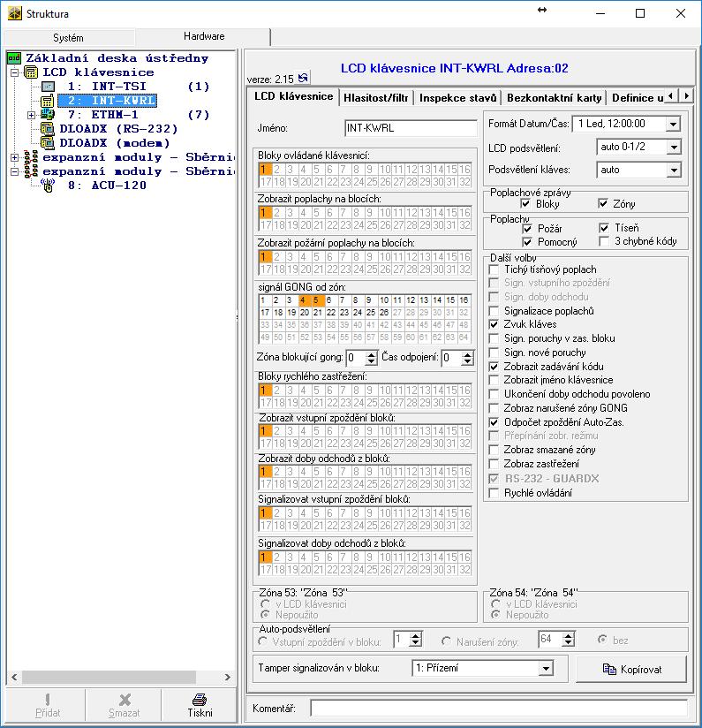The height and width of the screenshot is (728, 702).
Task: Click the INT-KWRL keypad icon
Action: coord(48,101)
